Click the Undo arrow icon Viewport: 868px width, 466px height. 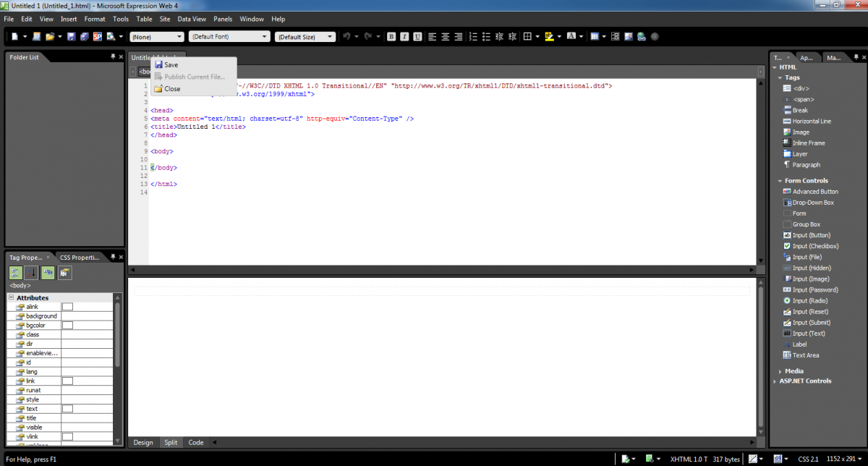click(347, 36)
